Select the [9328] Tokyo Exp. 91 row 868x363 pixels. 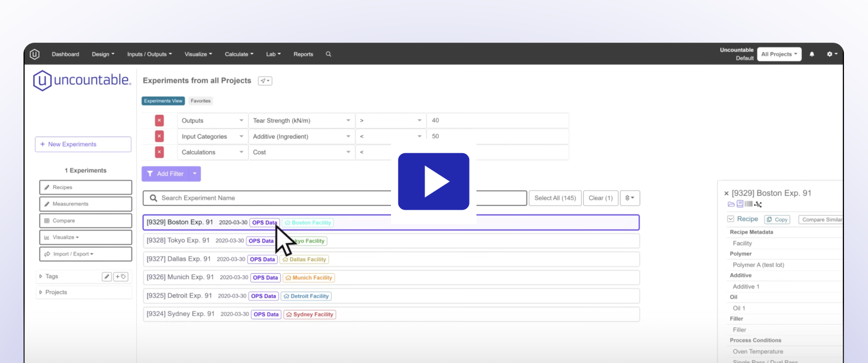(x=391, y=241)
